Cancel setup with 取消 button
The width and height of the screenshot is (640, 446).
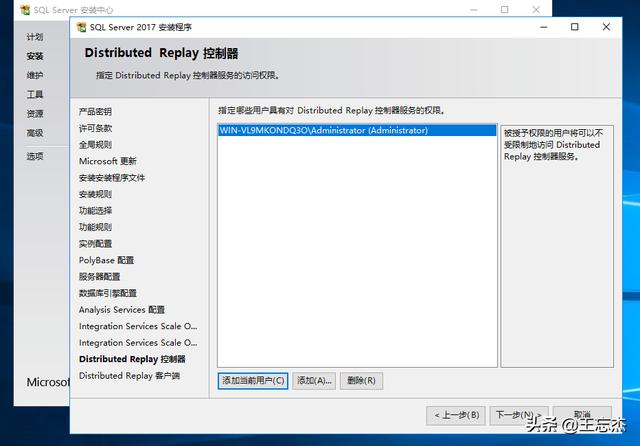click(582, 415)
